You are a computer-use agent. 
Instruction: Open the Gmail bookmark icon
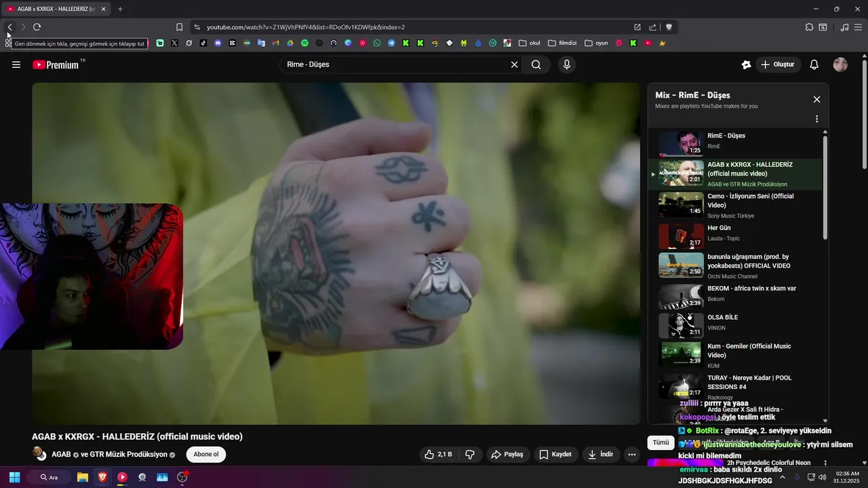click(x=275, y=43)
